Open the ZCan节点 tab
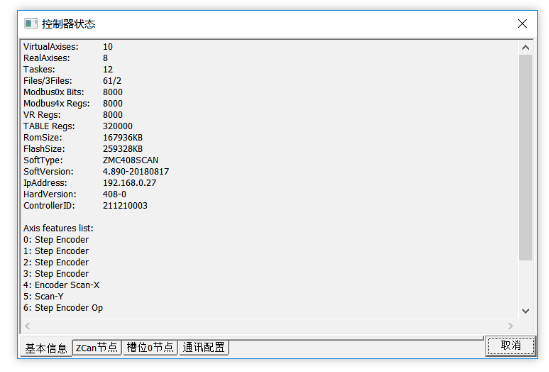The width and height of the screenshot is (549, 372). (x=97, y=347)
